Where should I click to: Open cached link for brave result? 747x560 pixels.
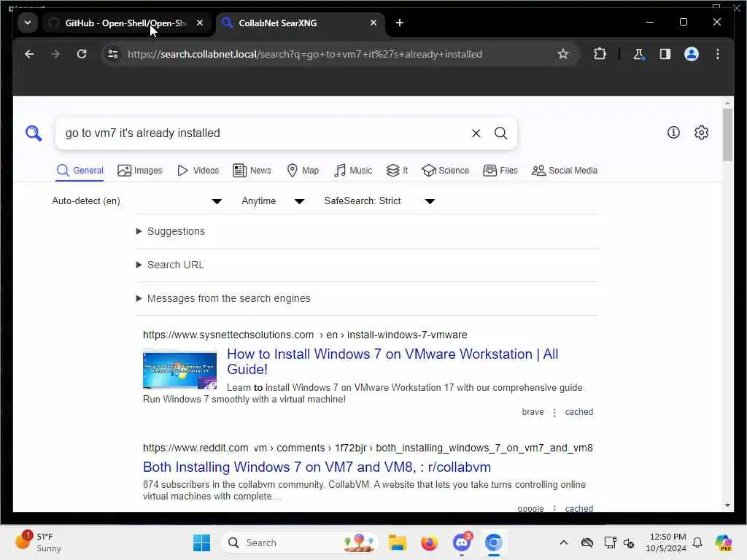point(578,412)
